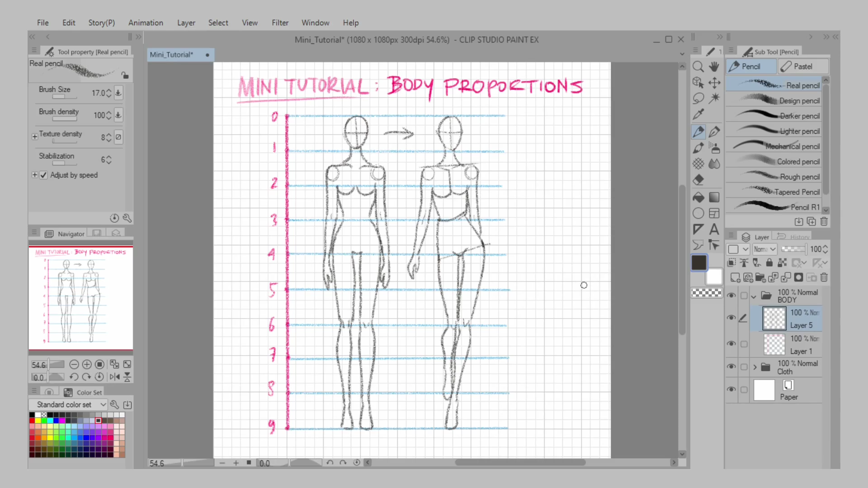Viewport: 868px width, 488px height.
Task: Hide the Layer 1 visibility eye
Action: (x=731, y=344)
